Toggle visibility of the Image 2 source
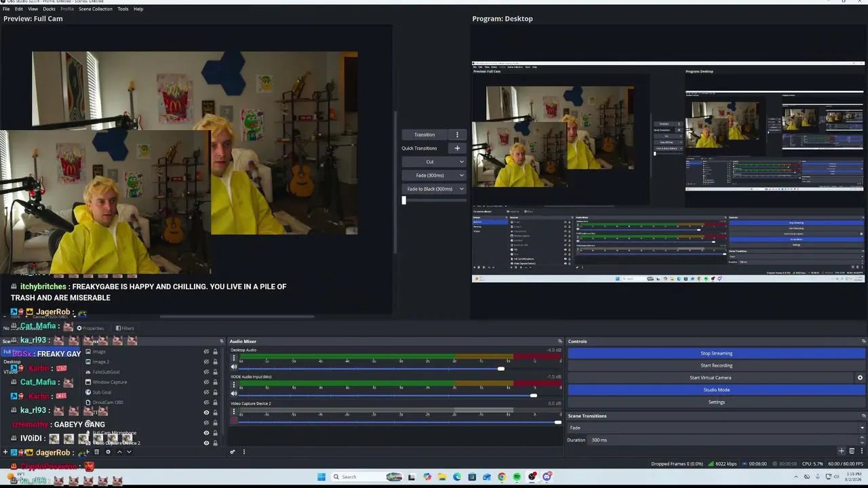Viewport: 868px width, 488px height. point(206,362)
